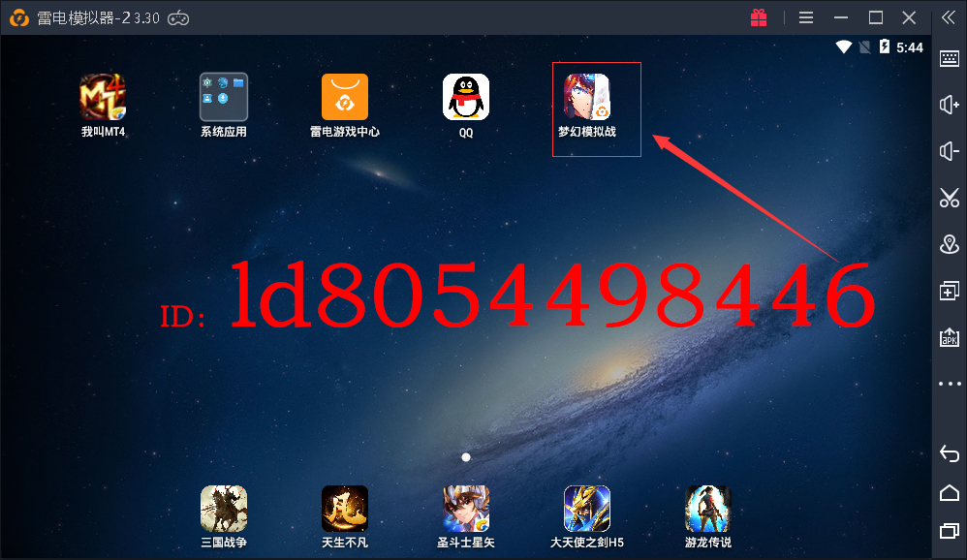
Task: Increase volume using sidebar button
Action: pyautogui.click(x=950, y=106)
